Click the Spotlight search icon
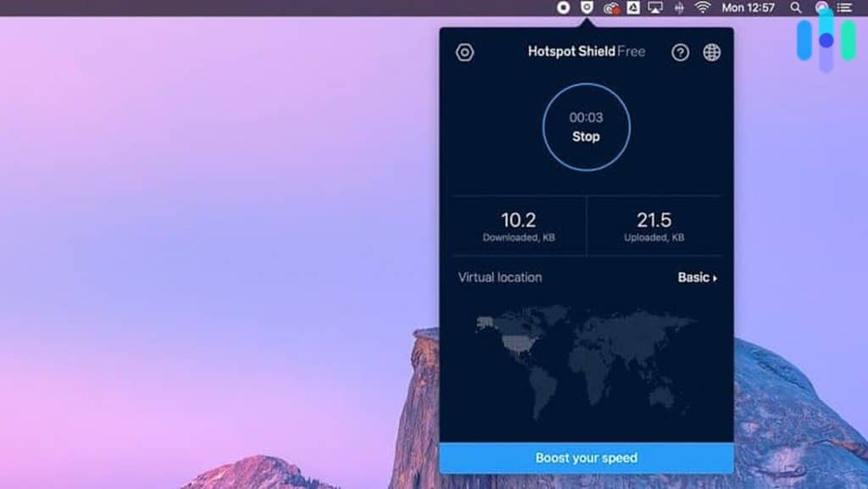 coord(797,8)
